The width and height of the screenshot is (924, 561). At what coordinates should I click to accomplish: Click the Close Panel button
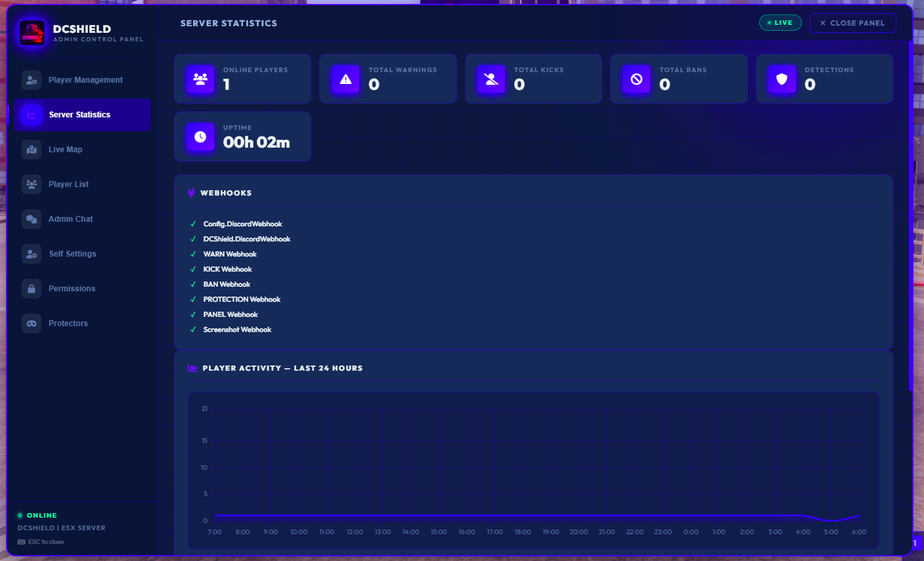point(852,23)
